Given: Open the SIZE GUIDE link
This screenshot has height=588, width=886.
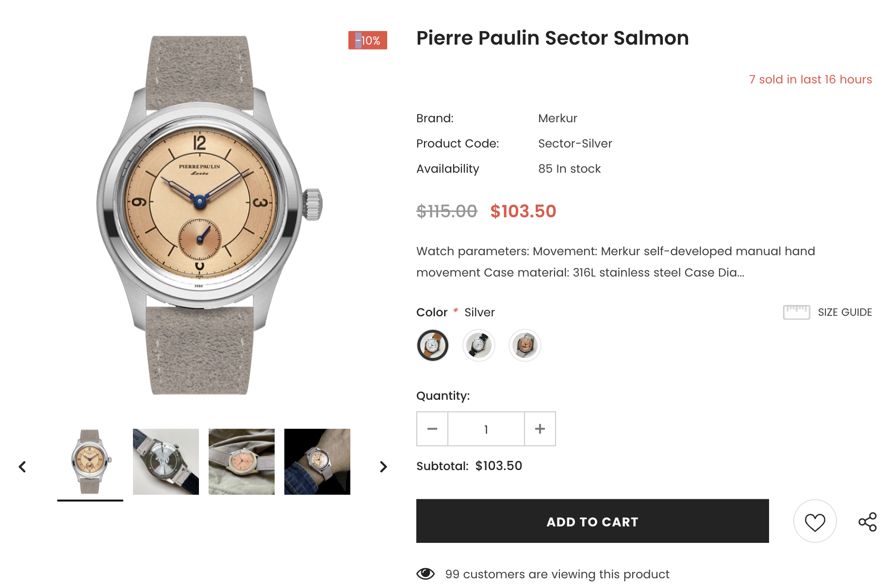Looking at the screenshot, I should tap(845, 312).
